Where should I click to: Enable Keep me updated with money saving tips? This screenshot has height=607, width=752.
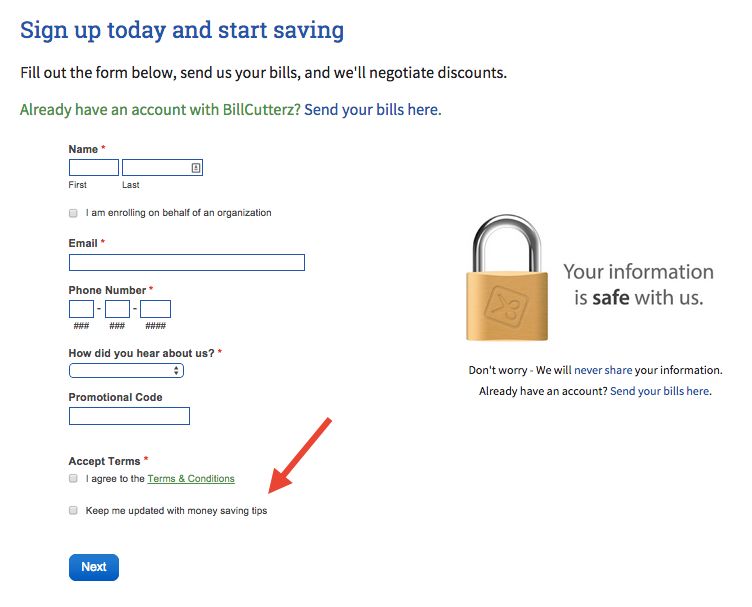[73, 511]
